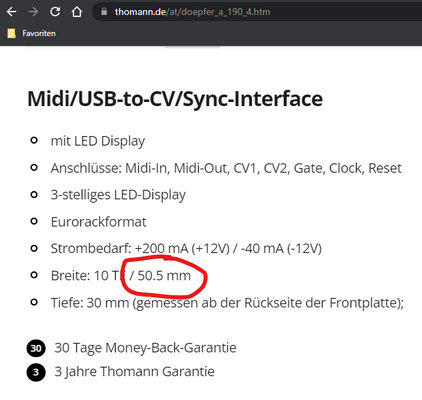Viewport: 422px width, 400px height.
Task: Click the Eurorackformat list item
Action: point(98,222)
